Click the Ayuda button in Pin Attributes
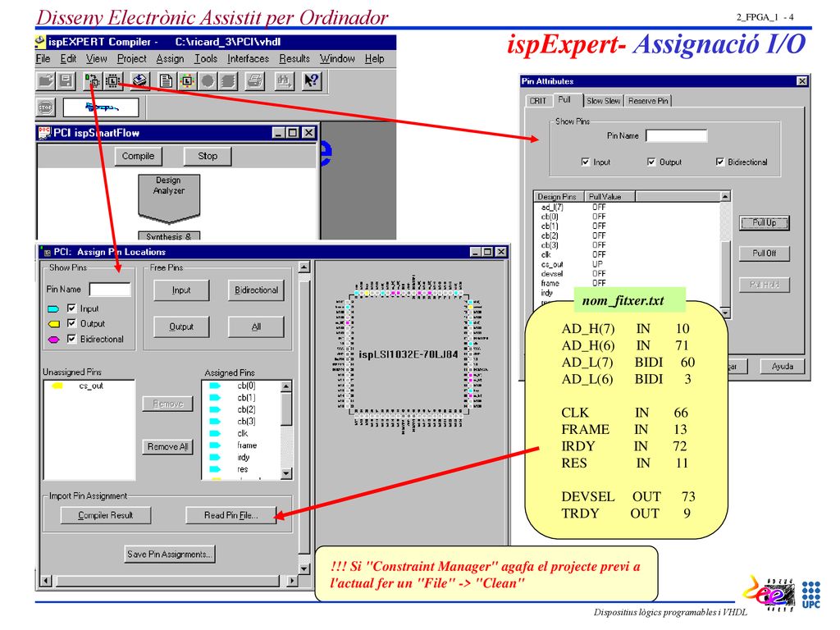 pyautogui.click(x=782, y=366)
